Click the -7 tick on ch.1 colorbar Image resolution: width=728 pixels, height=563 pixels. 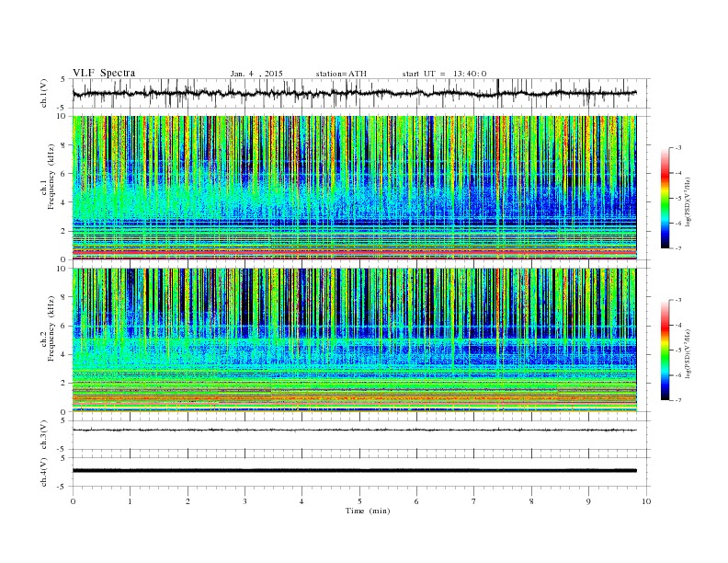coord(678,248)
